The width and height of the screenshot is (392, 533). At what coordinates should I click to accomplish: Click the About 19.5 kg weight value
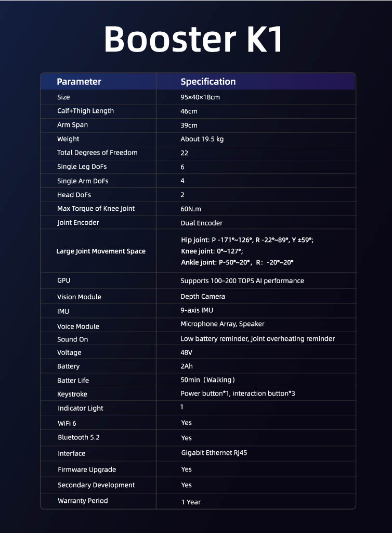pos(202,139)
